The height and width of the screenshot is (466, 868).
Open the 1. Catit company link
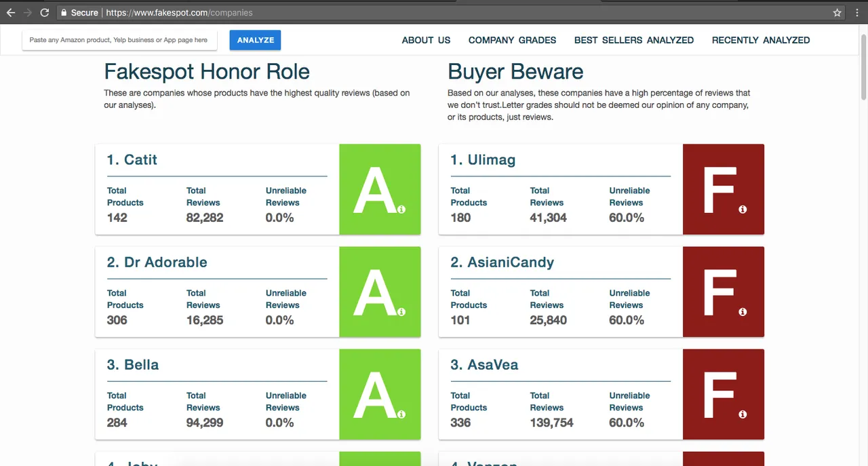point(132,160)
